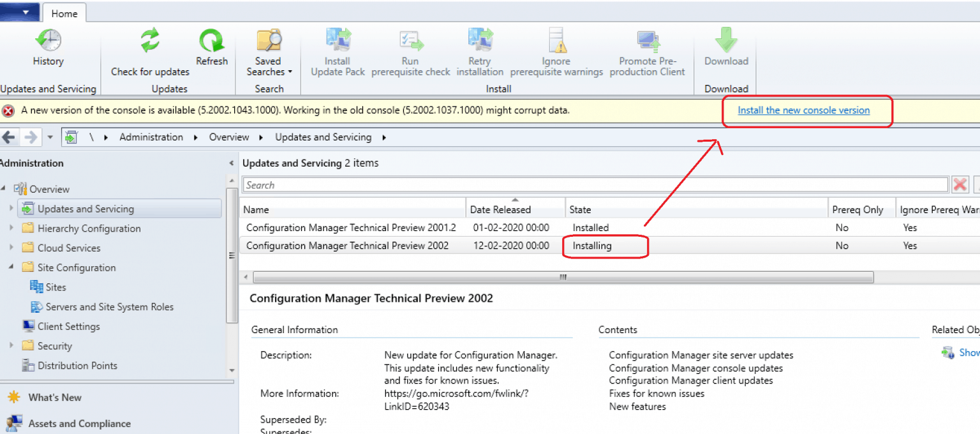Switch to the Home tab

point(64,13)
